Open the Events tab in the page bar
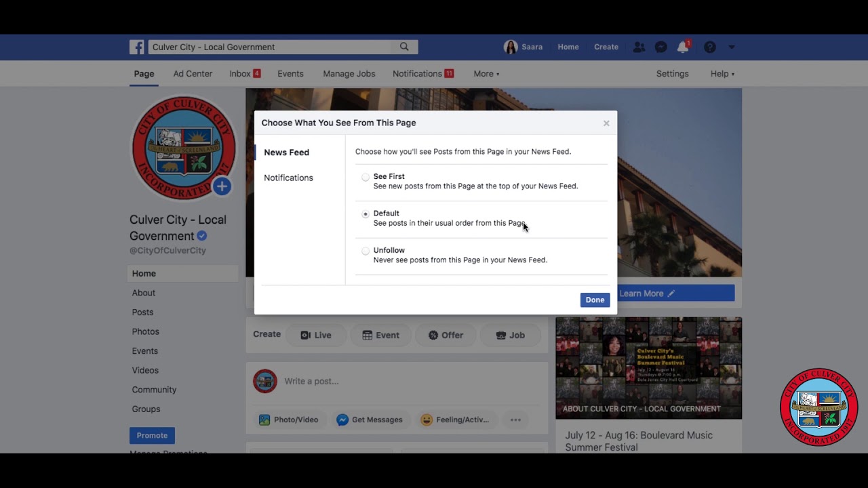 point(290,74)
